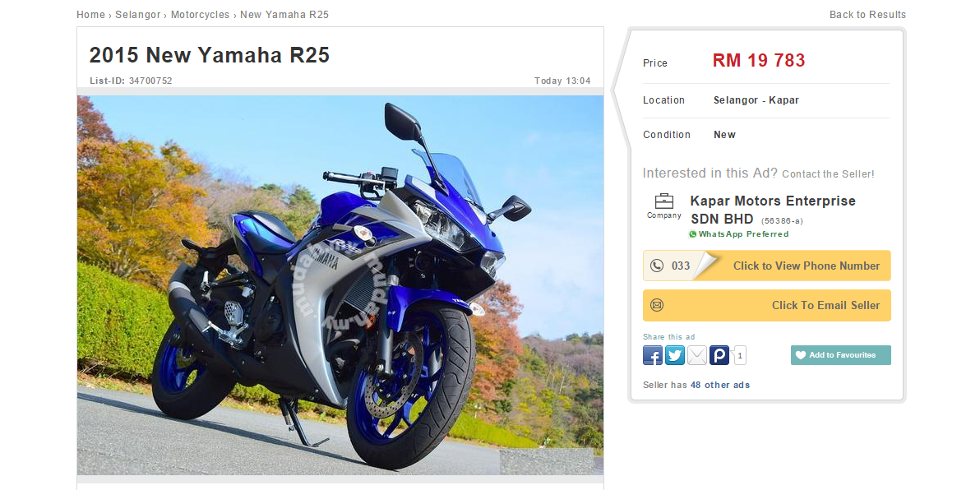Screen dimensions: 980x490
Task: Go to Home breadcrumb
Action: 90,14
